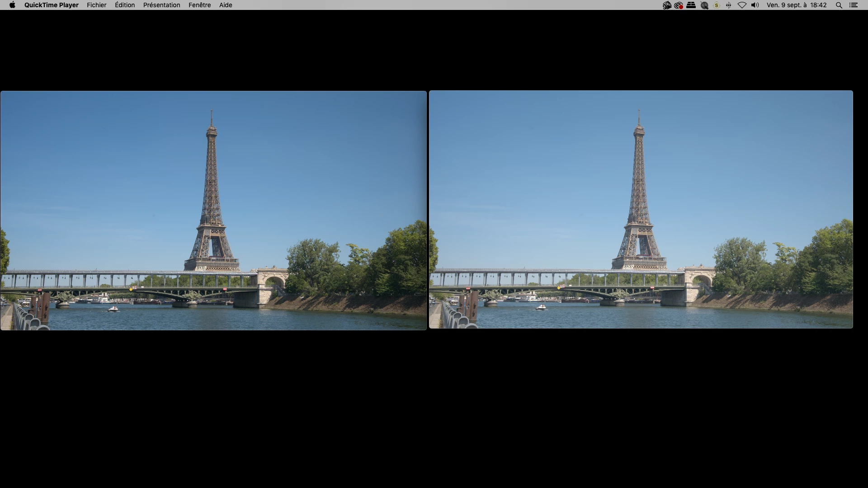Open Spotlight search magnifier
The image size is (868, 488).
pos(839,5)
